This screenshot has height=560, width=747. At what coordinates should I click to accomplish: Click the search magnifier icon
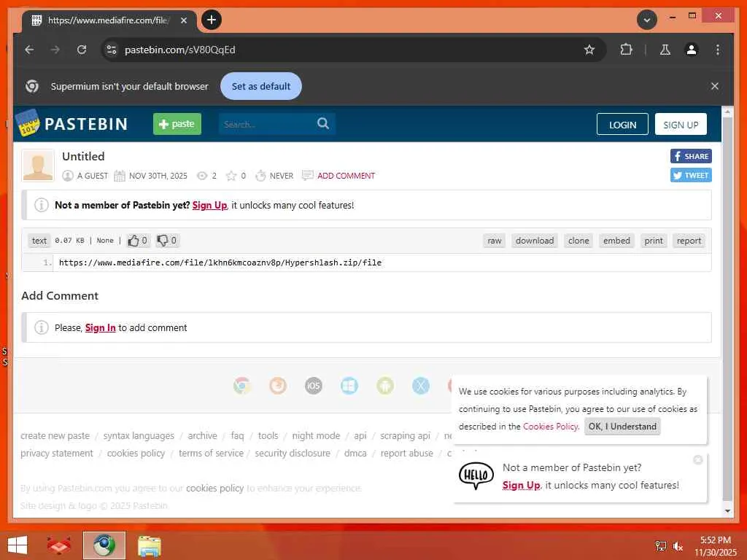(323, 124)
